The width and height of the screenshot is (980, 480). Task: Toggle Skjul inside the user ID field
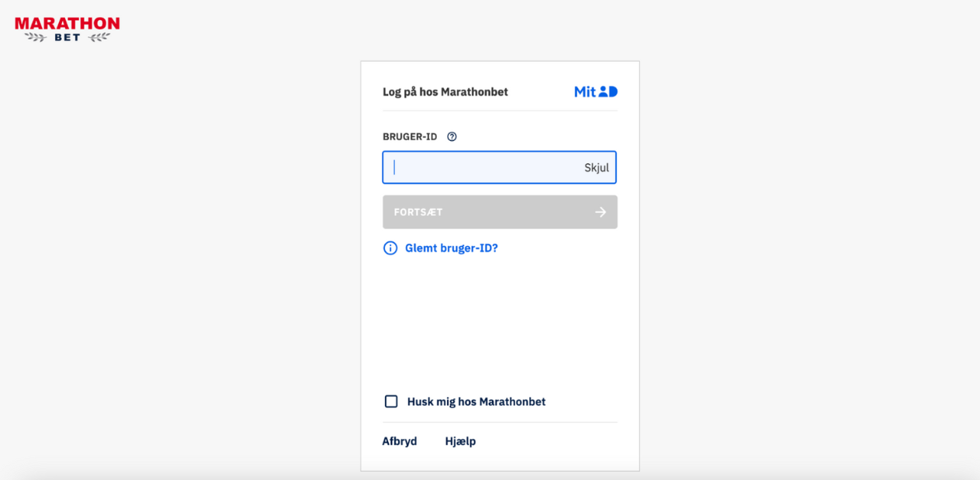click(597, 168)
